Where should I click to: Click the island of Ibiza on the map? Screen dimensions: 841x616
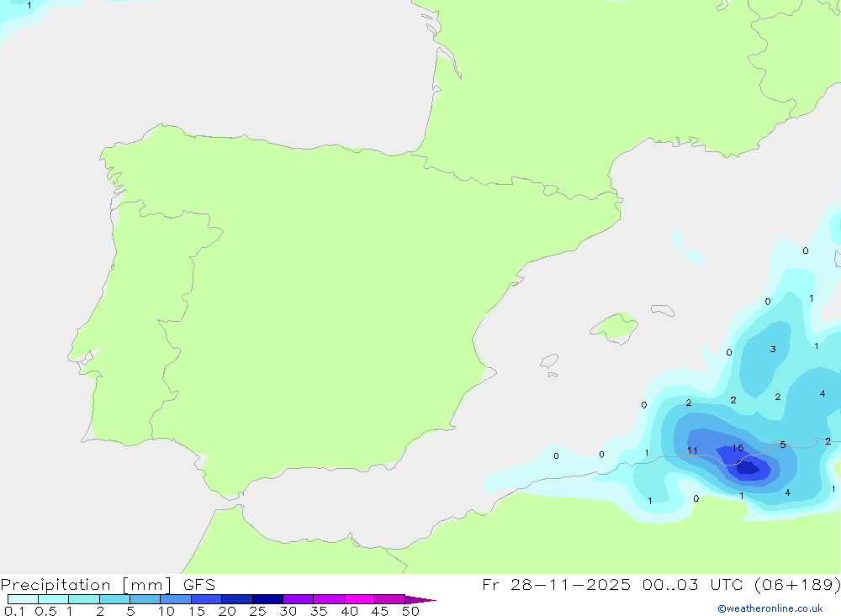[549, 361]
